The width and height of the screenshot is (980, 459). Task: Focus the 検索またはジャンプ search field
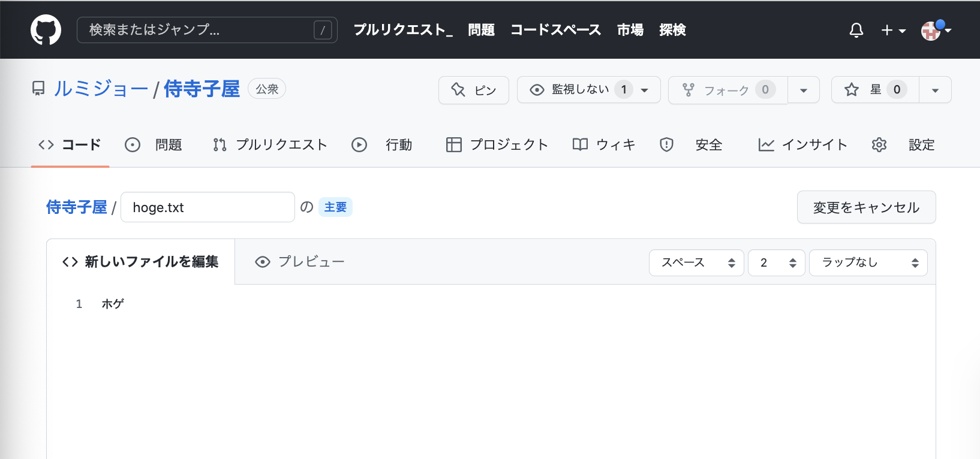[207, 30]
